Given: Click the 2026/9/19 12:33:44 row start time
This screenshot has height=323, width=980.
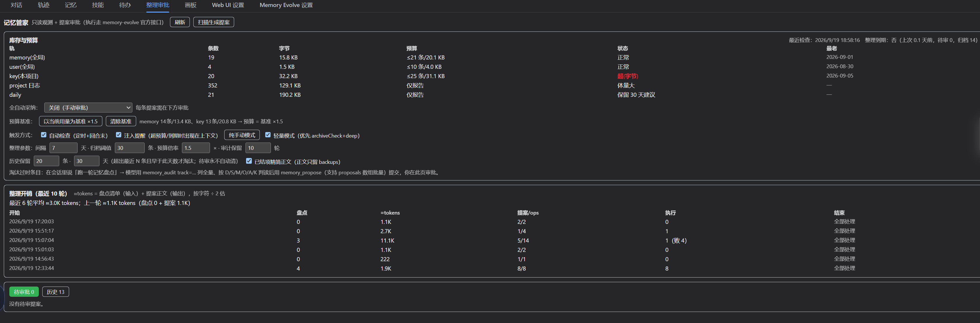Looking at the screenshot, I should (31, 268).
